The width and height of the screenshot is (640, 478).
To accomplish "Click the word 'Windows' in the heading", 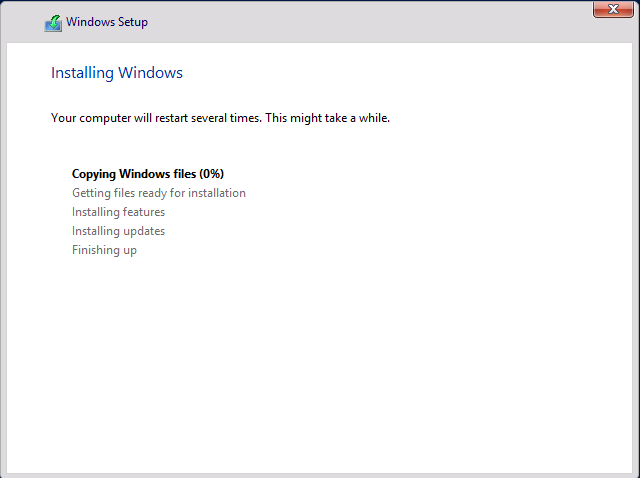I will point(150,73).
